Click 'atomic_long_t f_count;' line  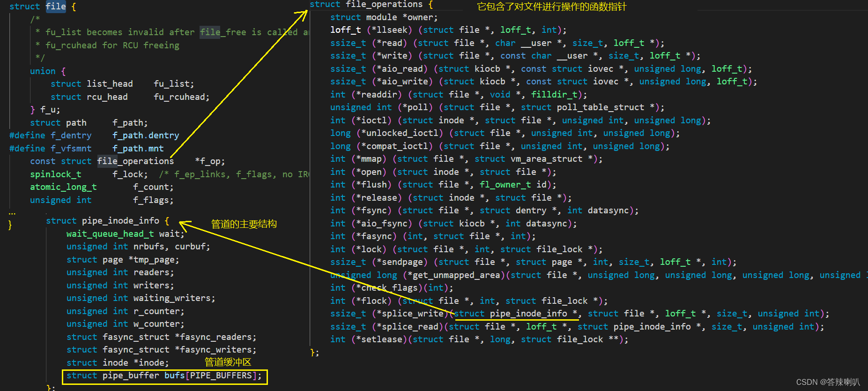(102, 187)
